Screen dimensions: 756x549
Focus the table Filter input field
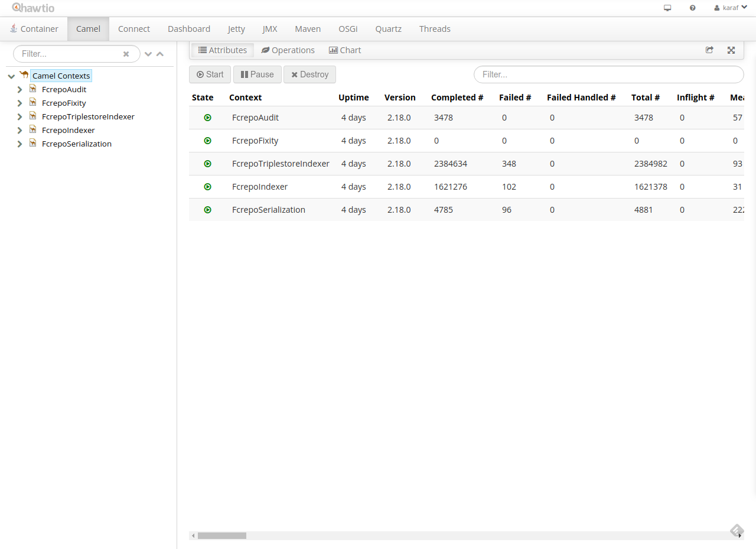(609, 74)
